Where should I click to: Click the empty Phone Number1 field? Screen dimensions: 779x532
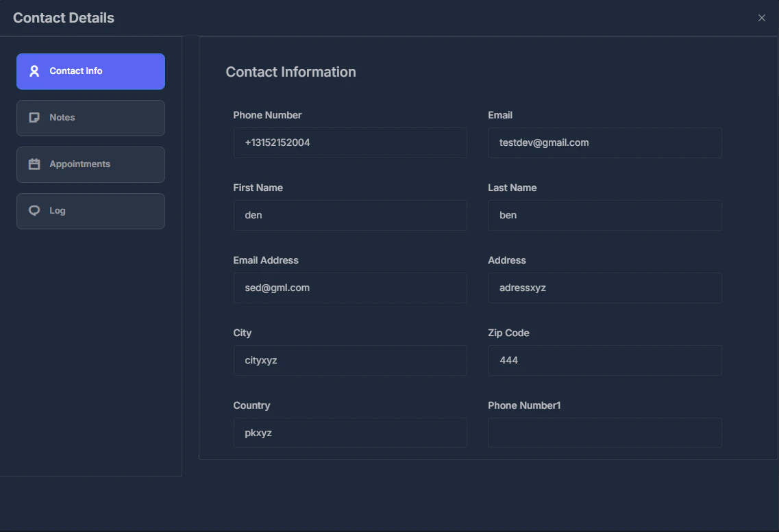coord(604,433)
